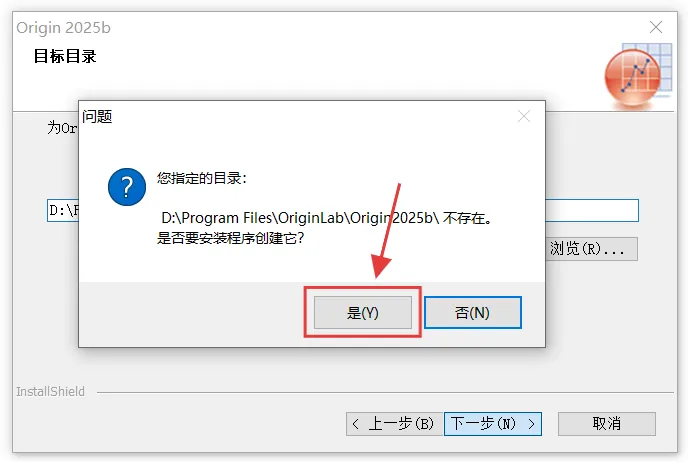The image size is (688, 462).
Task: Proceed with 下一步(N)
Action: [493, 424]
